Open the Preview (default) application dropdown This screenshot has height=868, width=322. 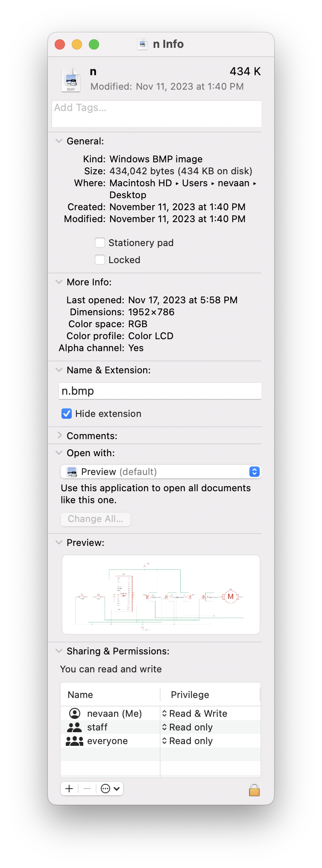[254, 472]
